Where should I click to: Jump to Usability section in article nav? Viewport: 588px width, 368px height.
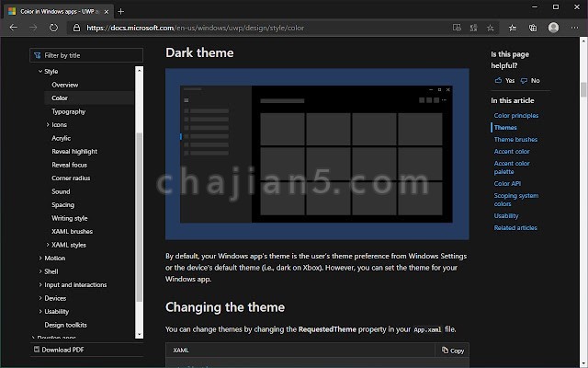[506, 216]
